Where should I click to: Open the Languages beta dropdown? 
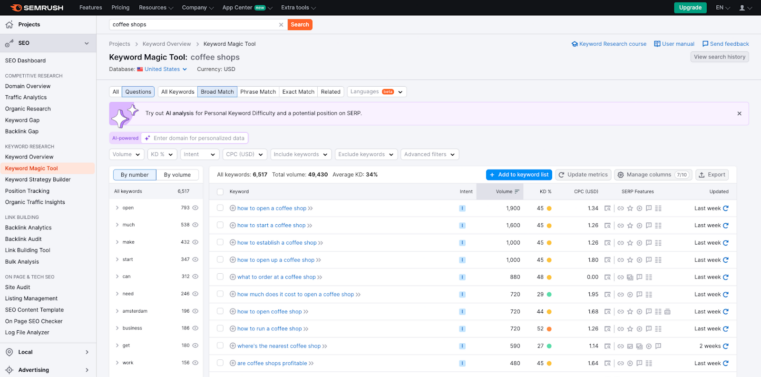pyautogui.click(x=377, y=92)
